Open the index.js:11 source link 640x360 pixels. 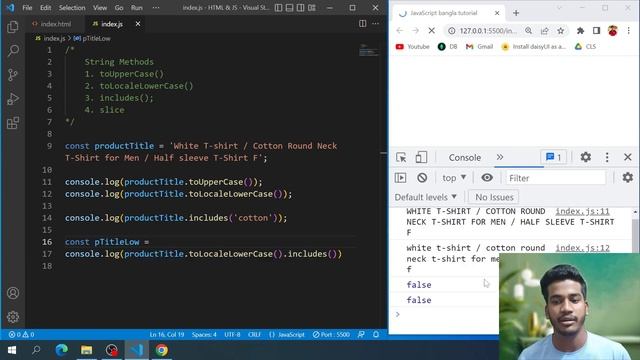tap(582, 211)
